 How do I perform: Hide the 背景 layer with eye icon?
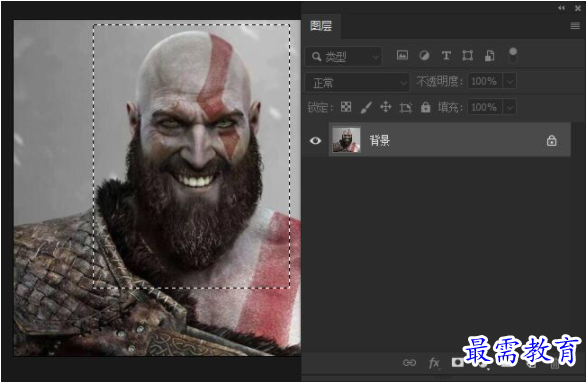point(315,140)
